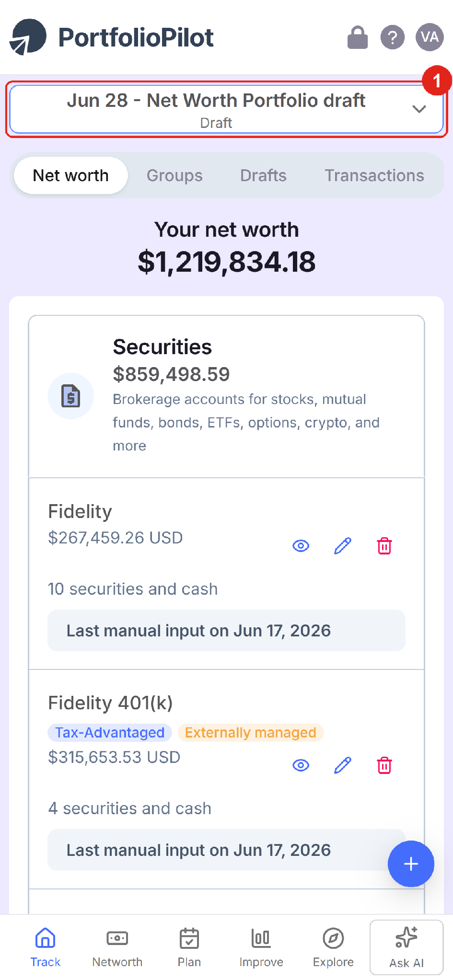Delete the Fidelity 401(k) account
Viewport: 453px width, 980px height.
384,765
